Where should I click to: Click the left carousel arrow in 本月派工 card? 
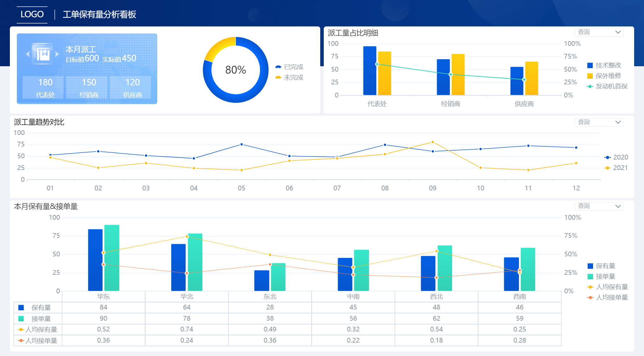pos(28,54)
